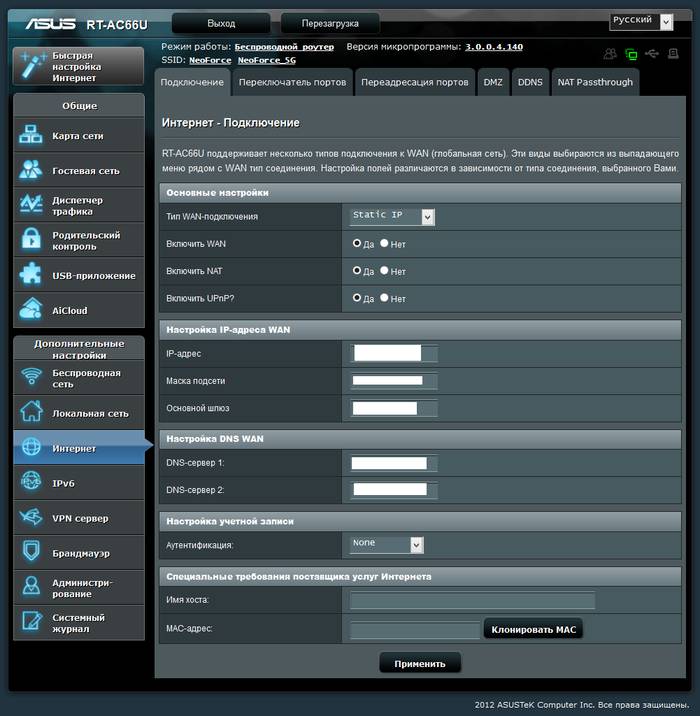Open the AiCloud icon
The height and width of the screenshot is (716, 700).
[31, 310]
